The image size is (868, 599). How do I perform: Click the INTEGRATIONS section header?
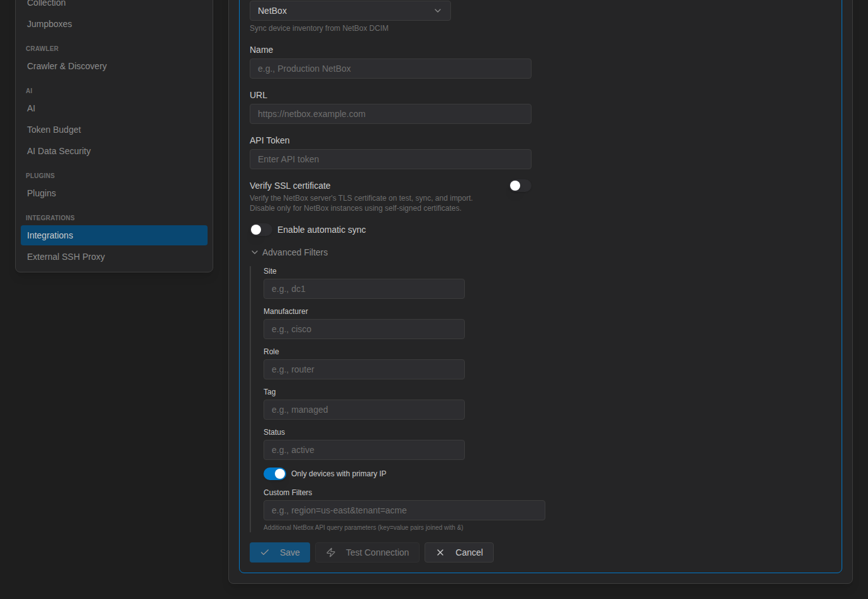pos(50,218)
